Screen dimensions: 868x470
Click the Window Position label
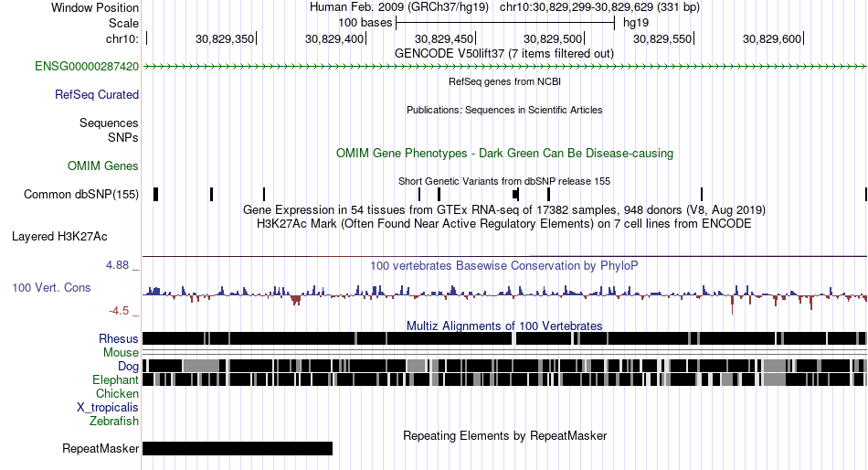coord(95,7)
